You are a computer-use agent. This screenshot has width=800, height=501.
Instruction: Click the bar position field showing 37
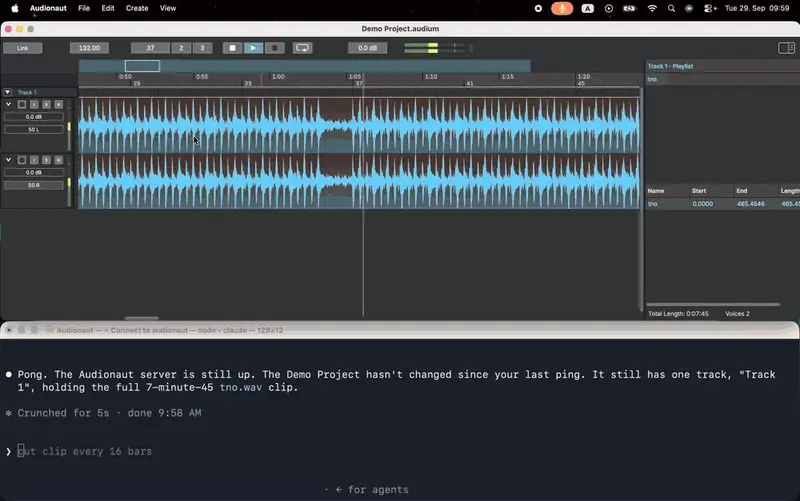(150, 48)
